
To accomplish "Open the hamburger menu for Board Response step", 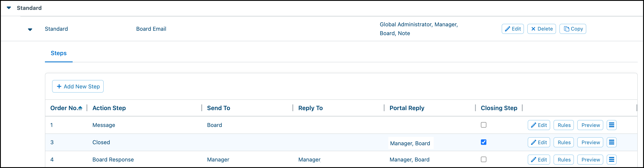I will click(611, 160).
